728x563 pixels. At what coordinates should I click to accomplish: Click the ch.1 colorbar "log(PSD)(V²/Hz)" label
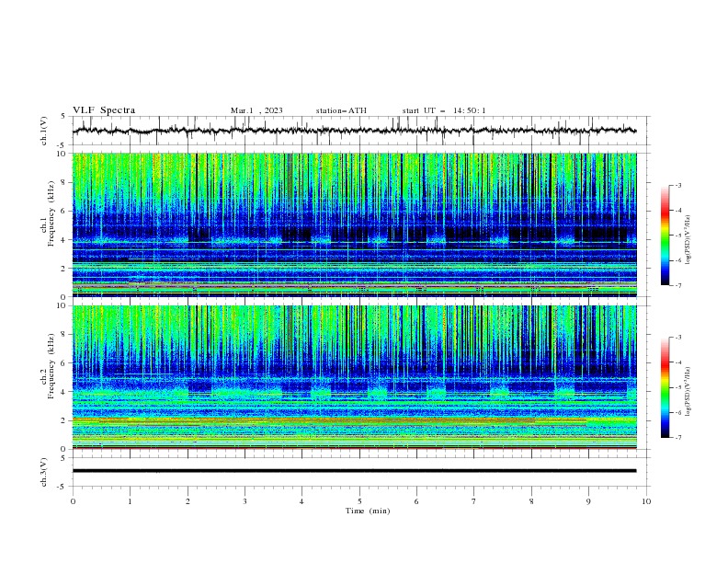(688, 240)
